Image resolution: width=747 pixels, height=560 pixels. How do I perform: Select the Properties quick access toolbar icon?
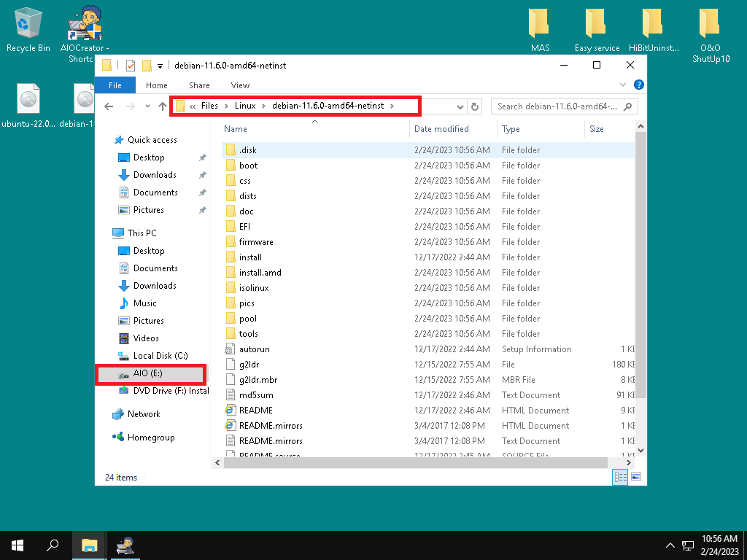click(x=131, y=66)
